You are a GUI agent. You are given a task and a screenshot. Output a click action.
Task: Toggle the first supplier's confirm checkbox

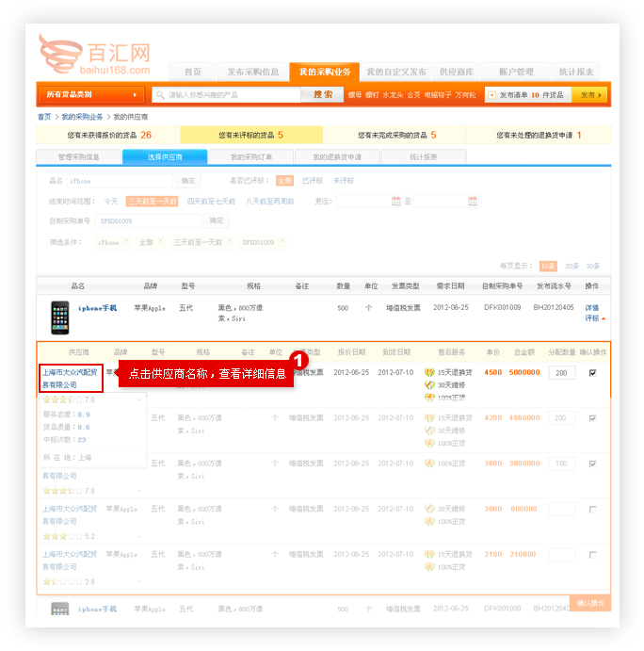591,373
